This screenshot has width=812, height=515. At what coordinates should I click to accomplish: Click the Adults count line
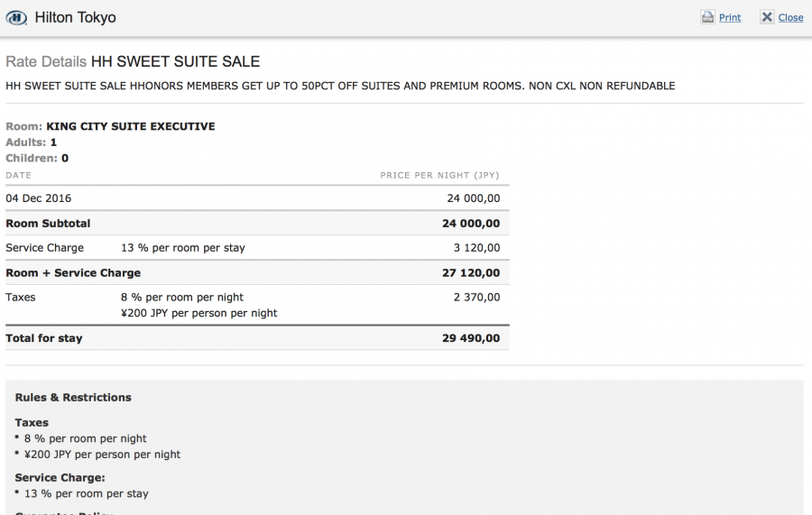tap(32, 143)
